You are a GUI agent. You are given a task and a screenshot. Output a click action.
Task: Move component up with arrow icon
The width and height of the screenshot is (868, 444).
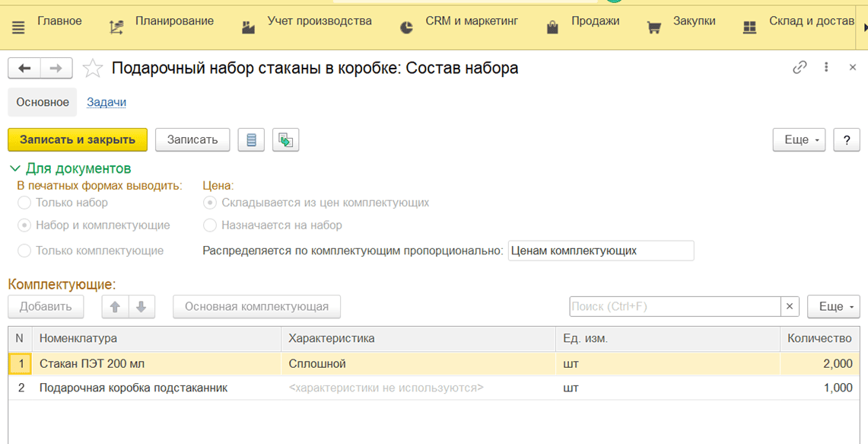click(x=116, y=307)
